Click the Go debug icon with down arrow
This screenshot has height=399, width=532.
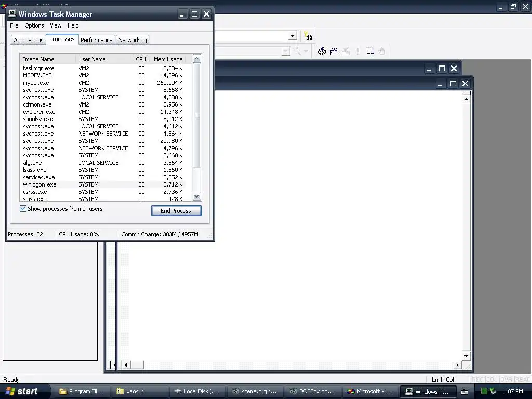pos(370,51)
